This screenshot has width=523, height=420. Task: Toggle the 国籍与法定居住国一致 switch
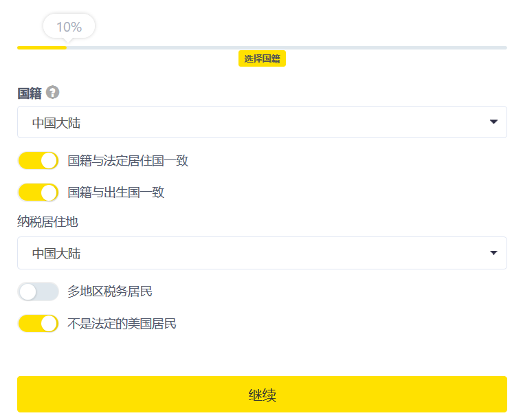click(x=38, y=161)
